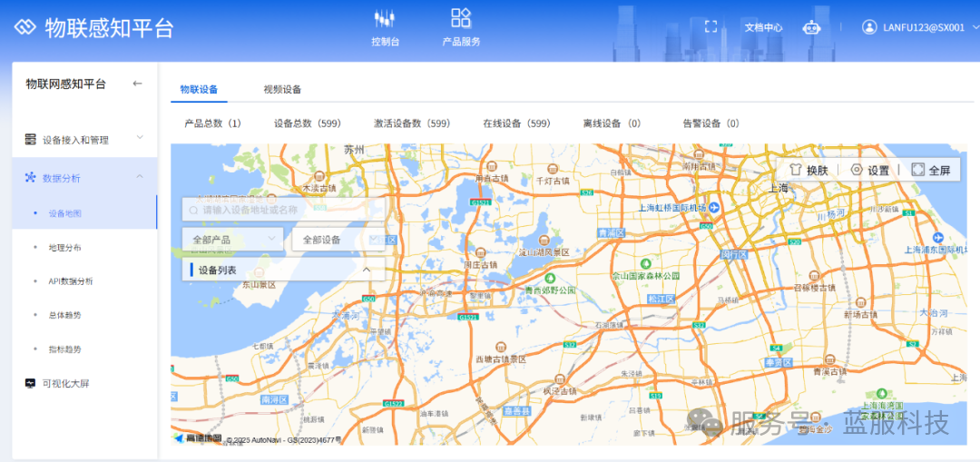Click search magnifier icon in map

point(194,210)
